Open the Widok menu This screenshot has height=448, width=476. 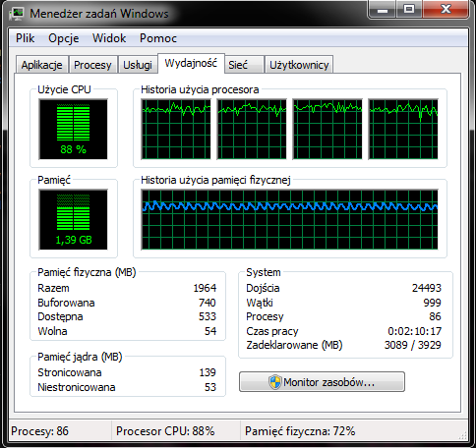109,38
